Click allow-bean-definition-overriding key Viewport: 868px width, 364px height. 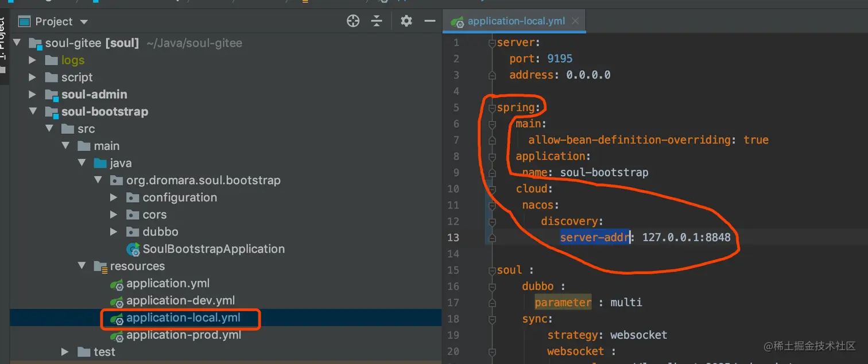pos(630,140)
